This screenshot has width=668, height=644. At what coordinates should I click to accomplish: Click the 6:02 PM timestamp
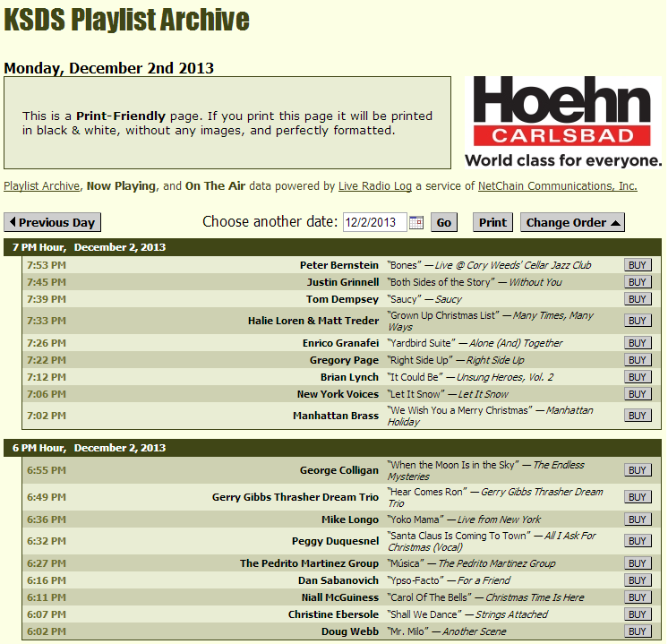point(47,631)
